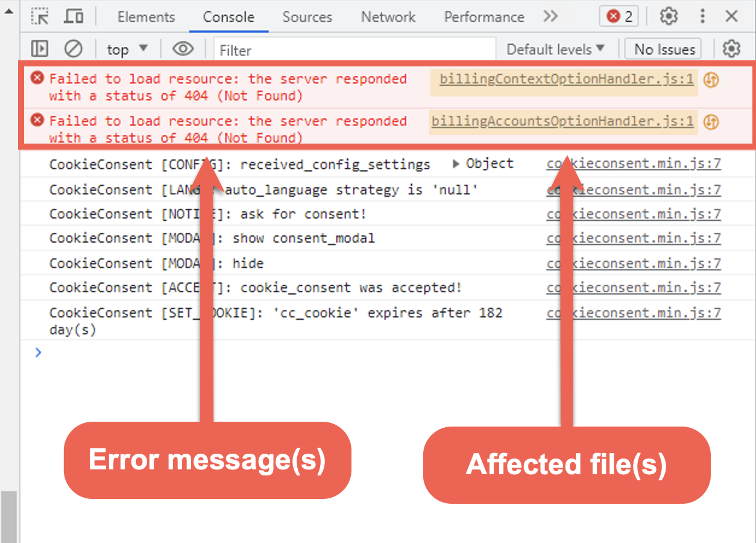The image size is (756, 543).
Task: Open DevTools settings gear
Action: 668,16
